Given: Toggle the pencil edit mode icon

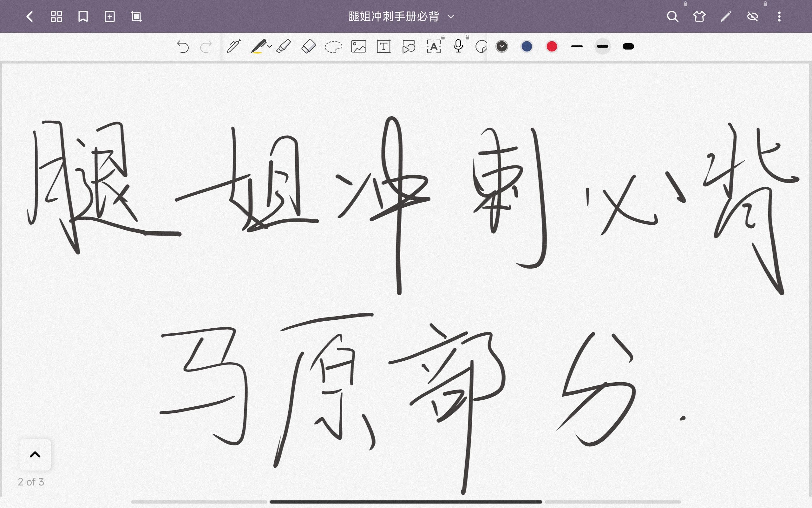Looking at the screenshot, I should (x=726, y=17).
